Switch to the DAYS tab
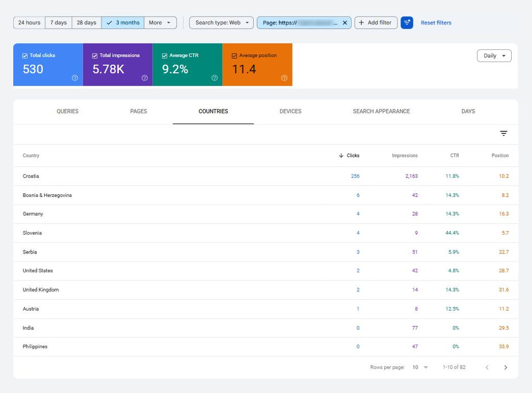 (x=468, y=111)
